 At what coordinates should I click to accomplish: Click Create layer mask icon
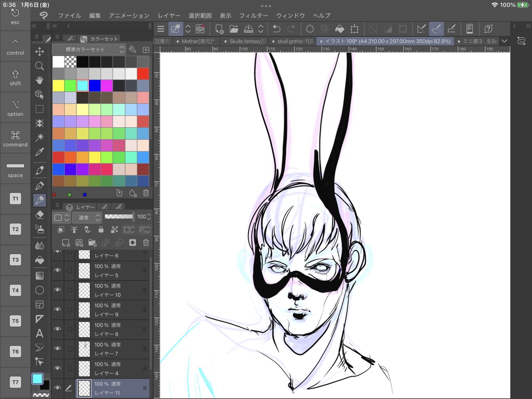coord(132,242)
